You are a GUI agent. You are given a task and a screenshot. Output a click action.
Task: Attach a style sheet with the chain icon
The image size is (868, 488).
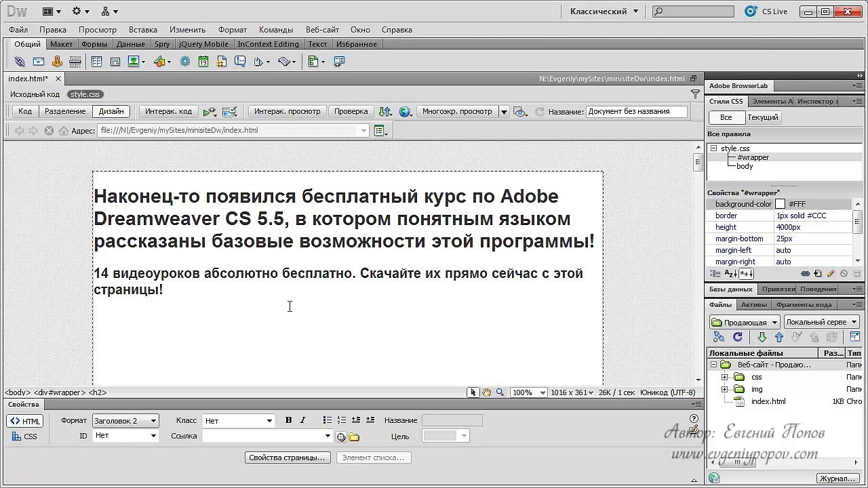point(805,274)
